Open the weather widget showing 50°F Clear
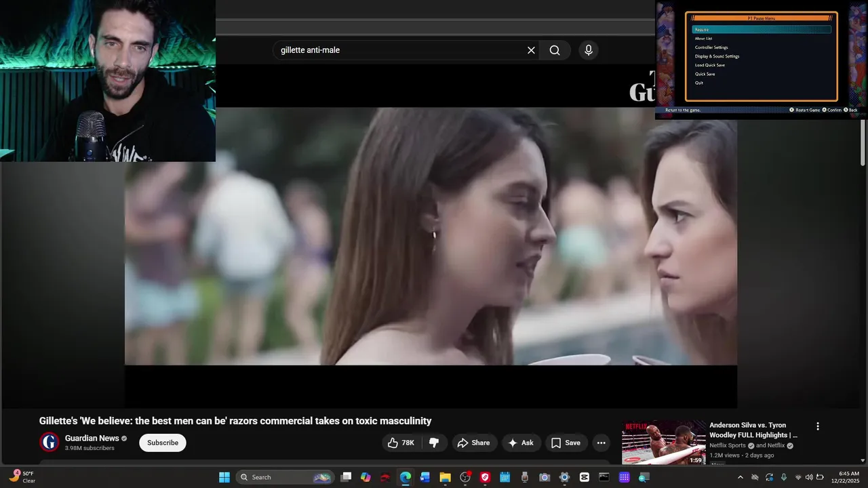 point(21,477)
